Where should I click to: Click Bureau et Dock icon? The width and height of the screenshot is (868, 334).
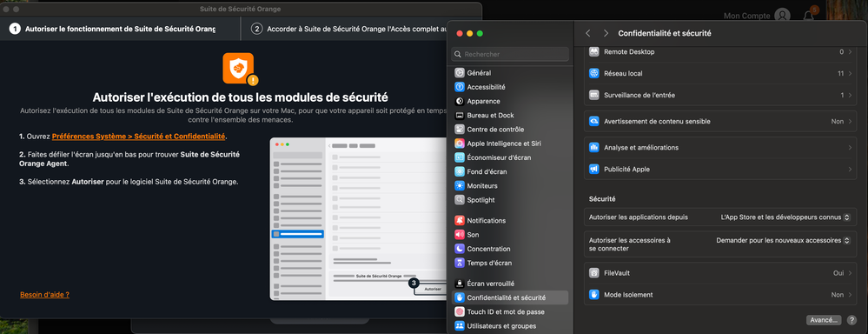[459, 115]
